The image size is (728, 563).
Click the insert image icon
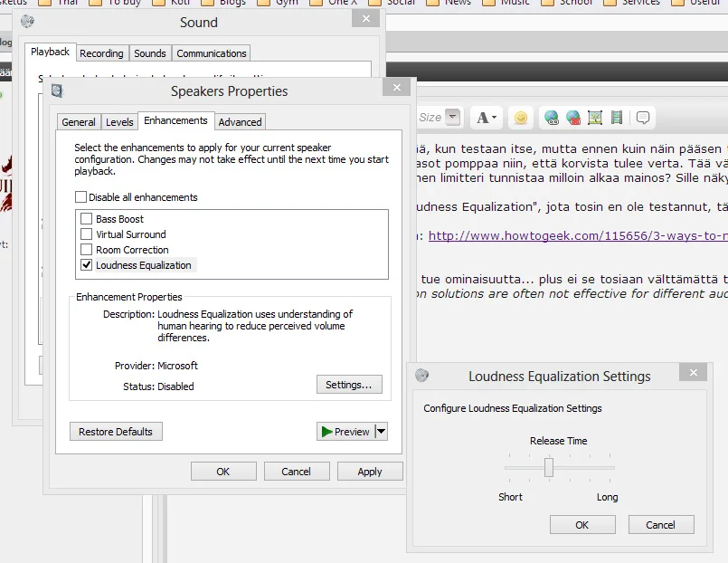click(x=594, y=118)
